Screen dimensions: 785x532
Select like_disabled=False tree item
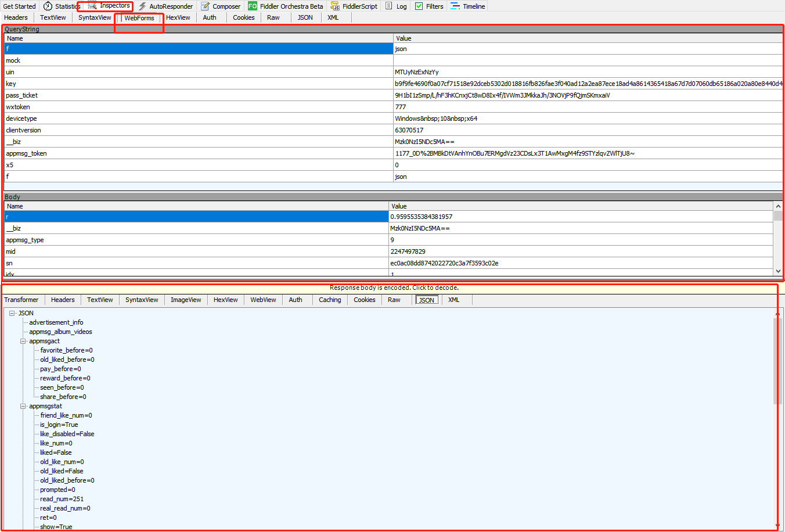click(x=67, y=434)
